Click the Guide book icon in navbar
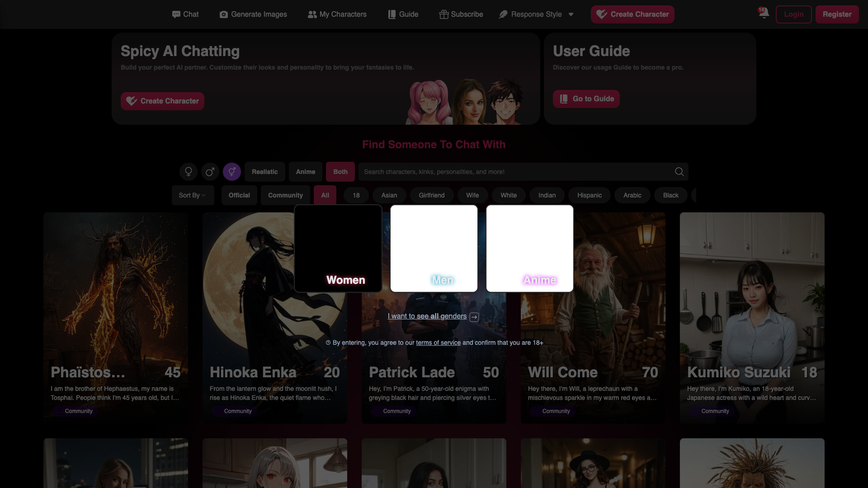Viewport: 868px width, 488px height. pyautogui.click(x=392, y=15)
